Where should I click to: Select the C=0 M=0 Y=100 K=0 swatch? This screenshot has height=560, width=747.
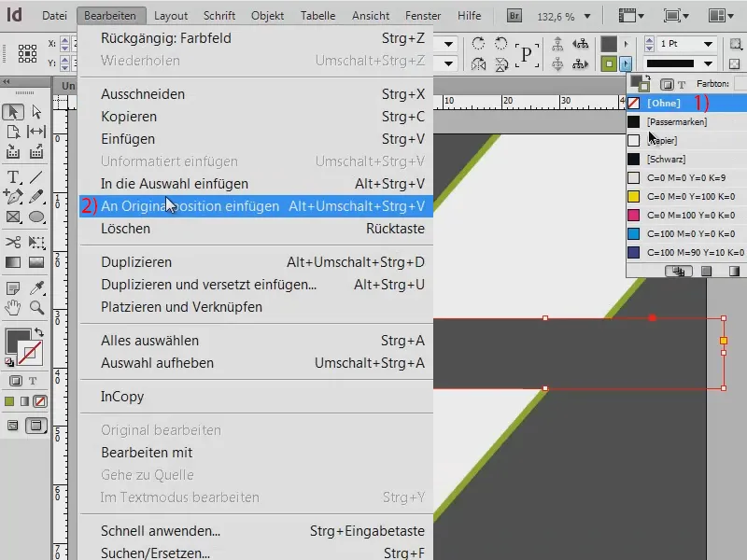[686, 196]
